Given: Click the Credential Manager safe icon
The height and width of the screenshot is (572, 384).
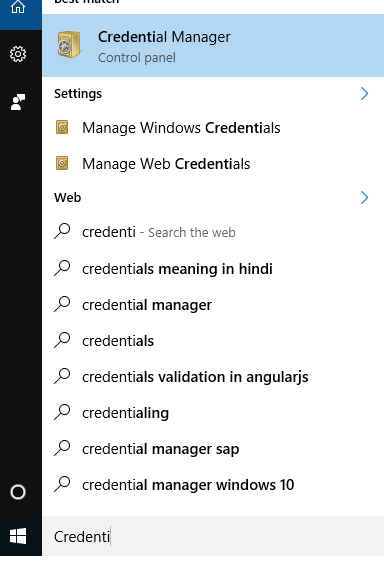Looking at the screenshot, I should point(69,45).
